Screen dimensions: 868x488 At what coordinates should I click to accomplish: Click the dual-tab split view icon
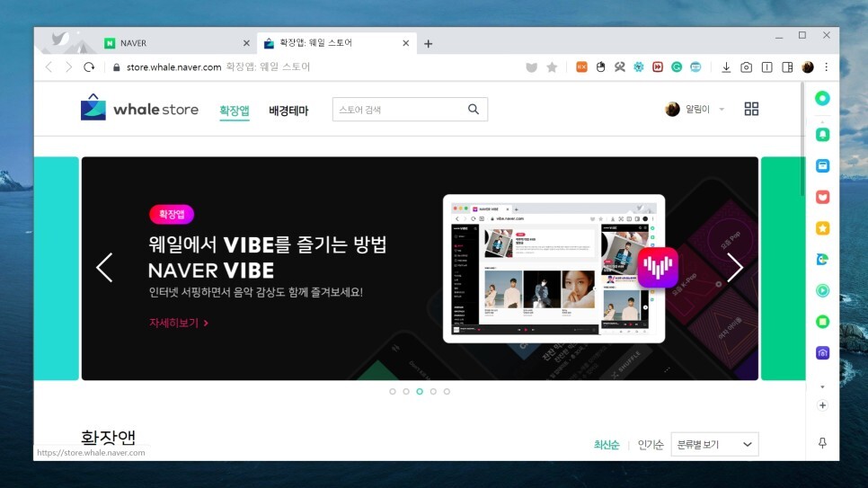click(766, 67)
